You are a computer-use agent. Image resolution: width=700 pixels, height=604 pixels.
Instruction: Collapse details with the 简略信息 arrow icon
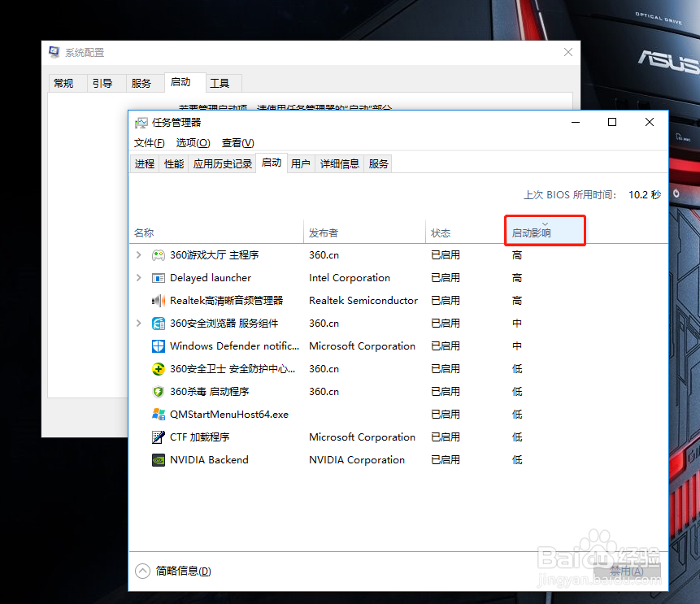click(x=142, y=571)
